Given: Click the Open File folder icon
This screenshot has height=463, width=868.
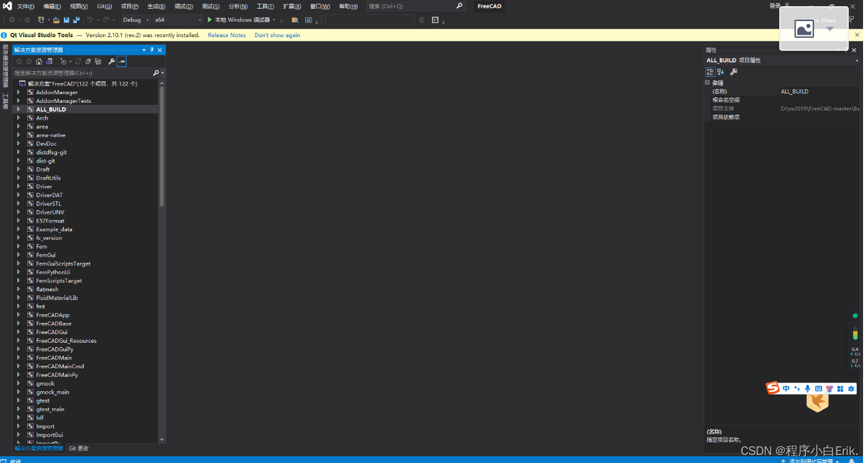Looking at the screenshot, I should 56,20.
